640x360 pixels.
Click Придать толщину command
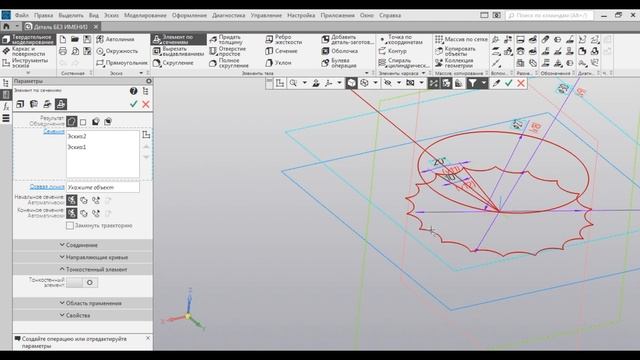point(227,39)
